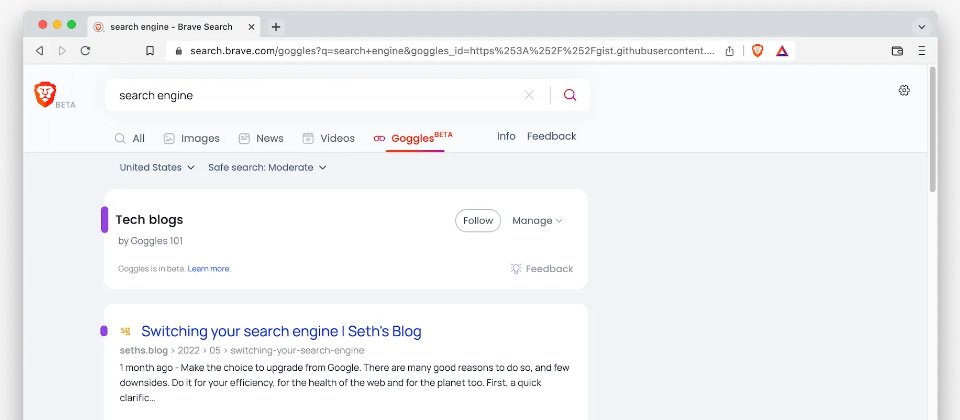Submit search with the magnifier icon
This screenshot has width=960, height=420.
570,95
